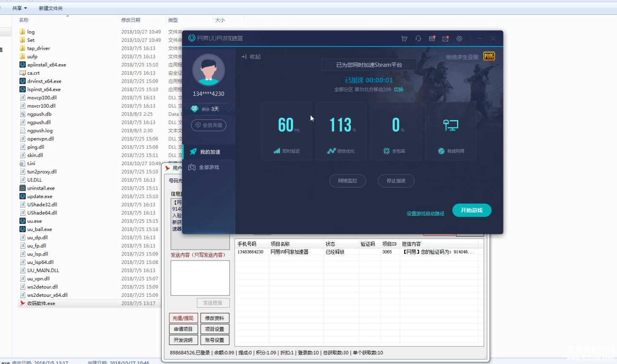Viewport: 617px width, 364px height.
Task: Select uu_ball.exe file
Action: [40, 229]
